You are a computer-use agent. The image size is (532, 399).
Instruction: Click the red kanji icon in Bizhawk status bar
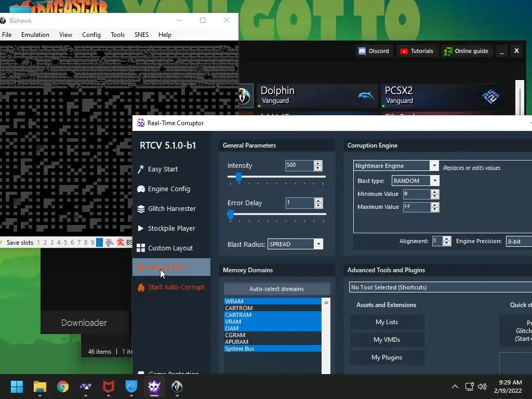[121, 242]
